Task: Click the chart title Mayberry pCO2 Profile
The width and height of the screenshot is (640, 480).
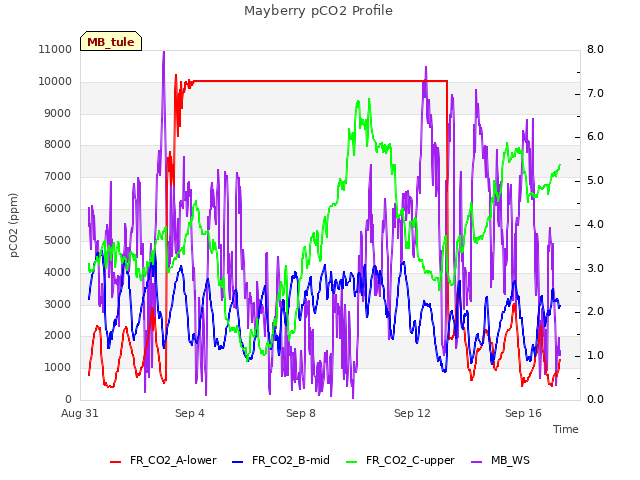Action: tap(318, 11)
